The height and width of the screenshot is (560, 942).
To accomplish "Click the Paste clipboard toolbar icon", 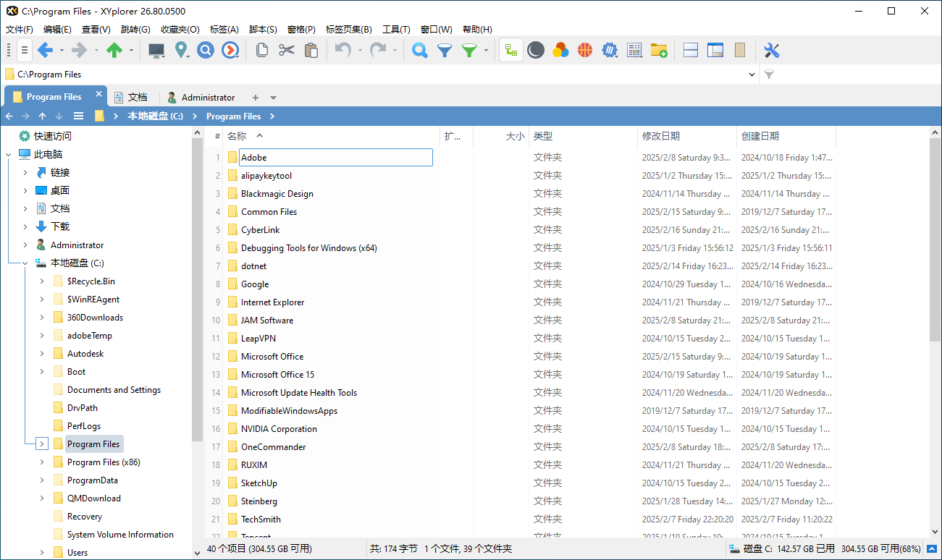I will pyautogui.click(x=311, y=50).
